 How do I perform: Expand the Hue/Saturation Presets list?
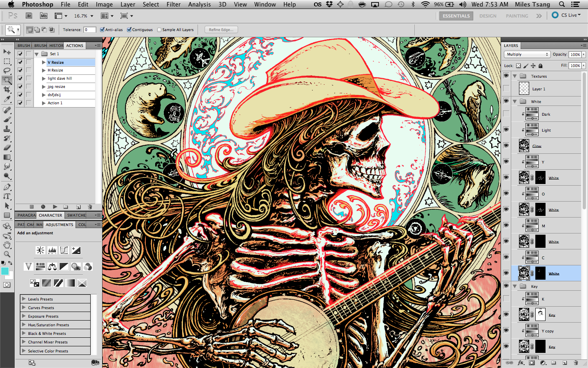[24, 325]
